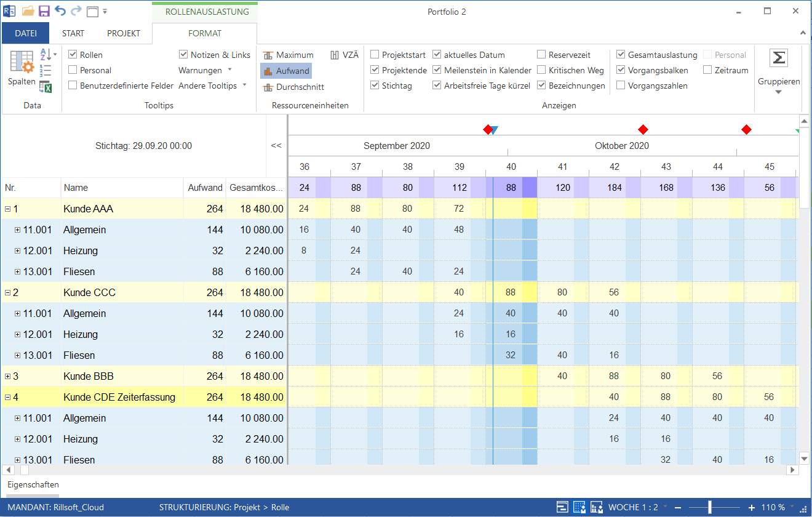Collapse the Kunde AAA project row

click(x=8, y=209)
